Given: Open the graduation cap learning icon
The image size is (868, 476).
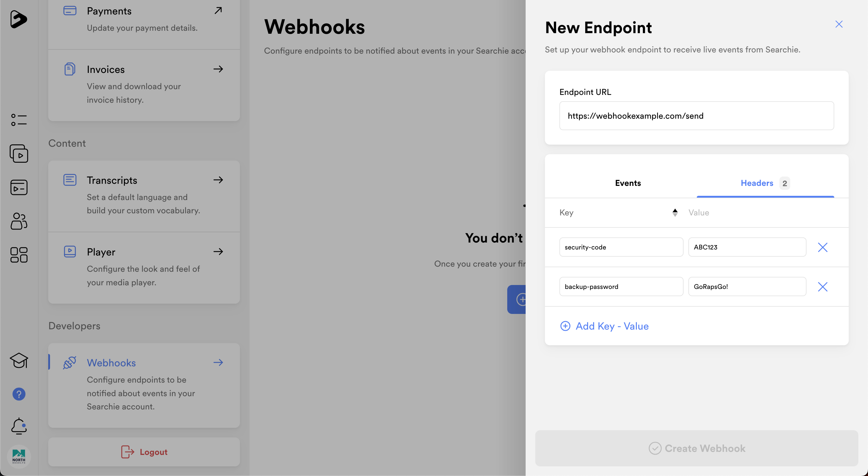Looking at the screenshot, I should point(19,360).
